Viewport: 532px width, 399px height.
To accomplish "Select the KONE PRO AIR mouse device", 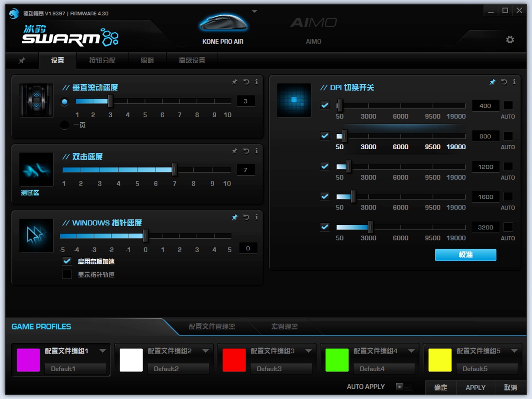I will pos(223,27).
